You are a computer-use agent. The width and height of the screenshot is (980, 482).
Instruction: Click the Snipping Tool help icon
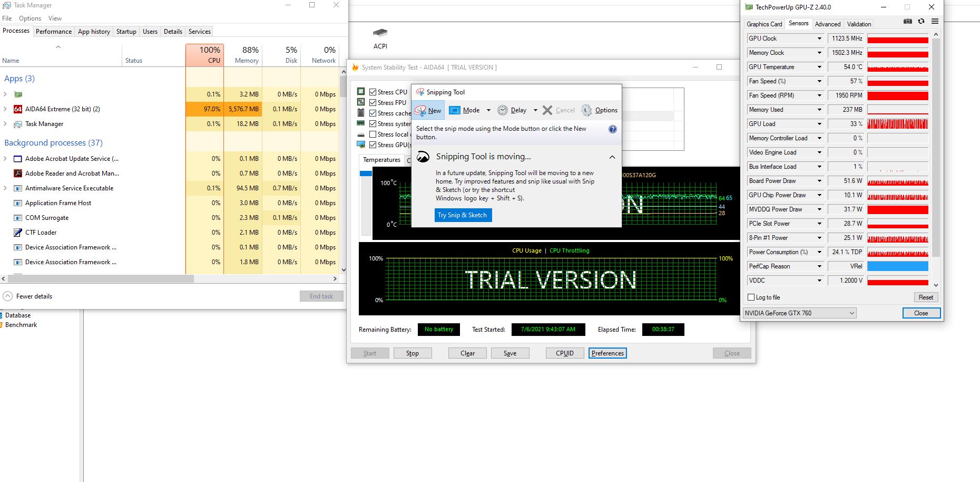[x=612, y=129]
